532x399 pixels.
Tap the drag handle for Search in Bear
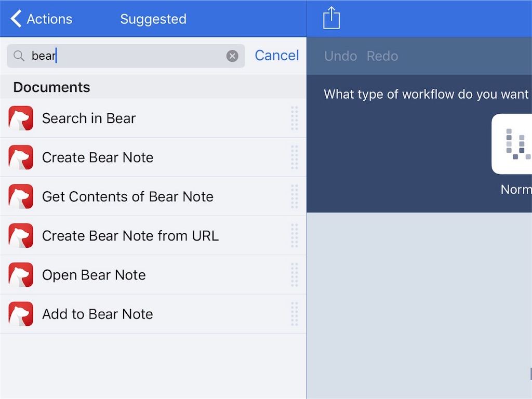[x=295, y=118]
